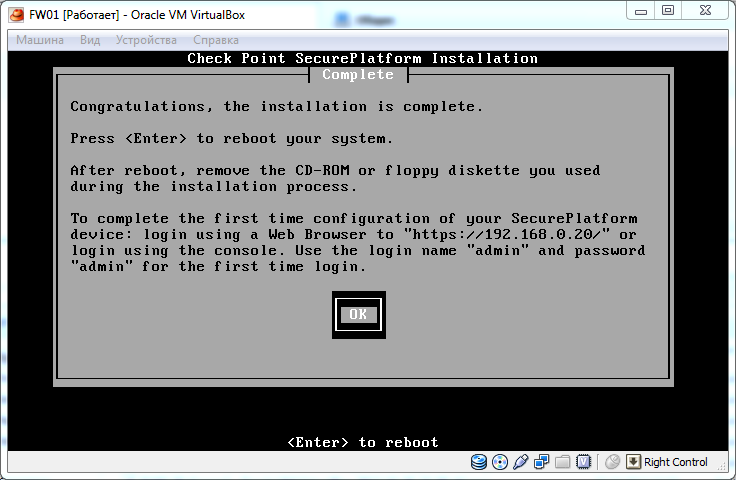
Task: Click the keyboard capture arrow icon
Action: [633, 462]
